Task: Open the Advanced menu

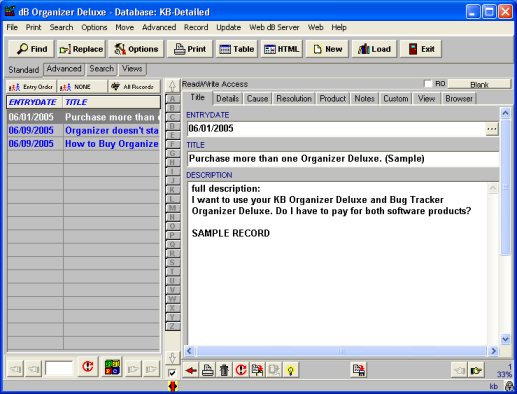Action: tap(159, 27)
